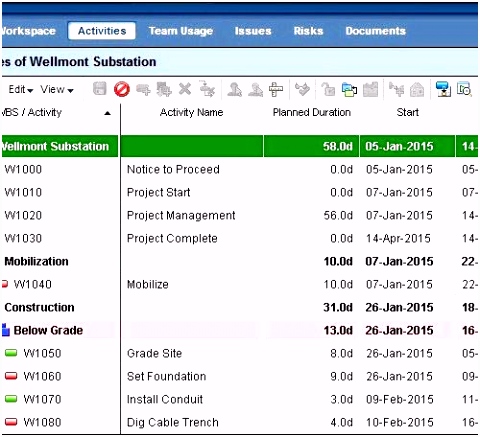Click the 14-Apr-2015 start date cell
The height and width of the screenshot is (437, 480).
398,238
